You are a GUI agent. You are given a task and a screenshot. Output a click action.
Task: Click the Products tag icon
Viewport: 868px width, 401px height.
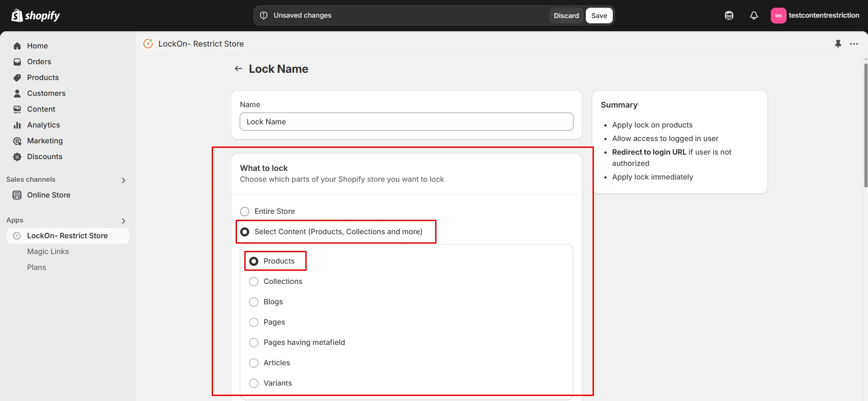point(17,77)
